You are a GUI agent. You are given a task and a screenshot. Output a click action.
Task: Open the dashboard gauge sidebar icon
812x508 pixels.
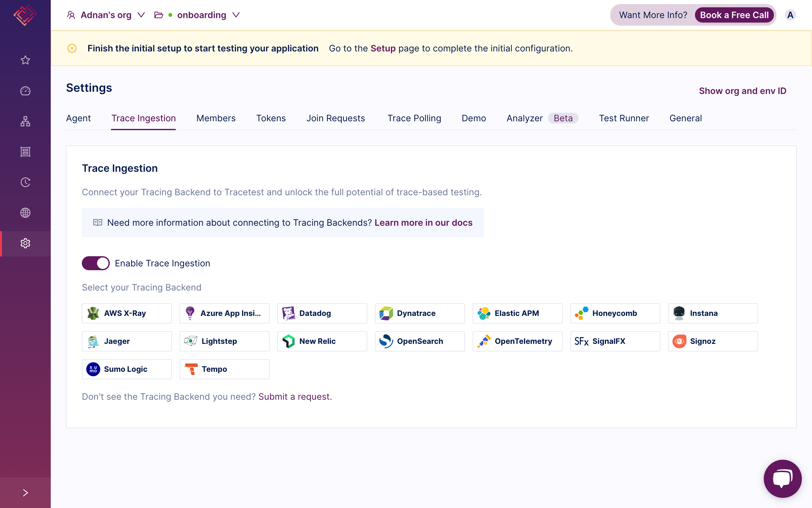pyautogui.click(x=25, y=91)
